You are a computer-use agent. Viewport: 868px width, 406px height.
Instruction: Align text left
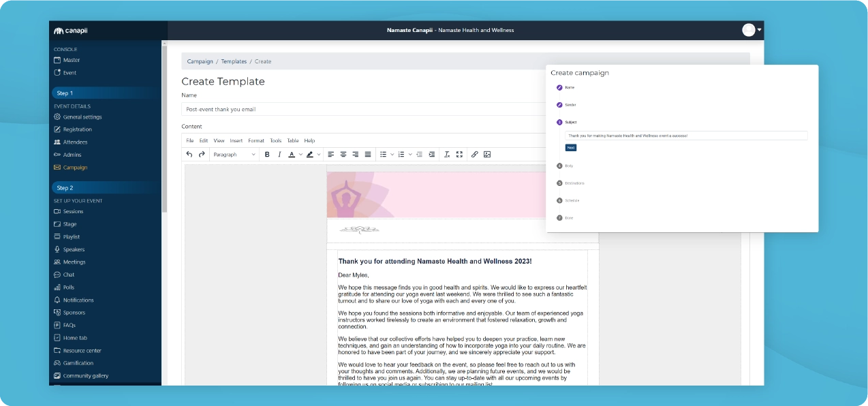coord(331,155)
